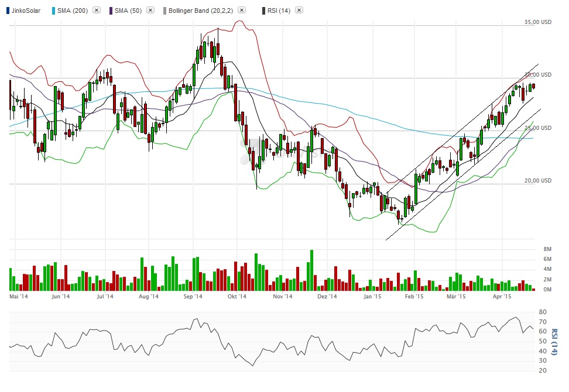This screenshot has height=392, width=569.
Task: Click the teal SMA (200) color marker
Action: [x=54, y=10]
